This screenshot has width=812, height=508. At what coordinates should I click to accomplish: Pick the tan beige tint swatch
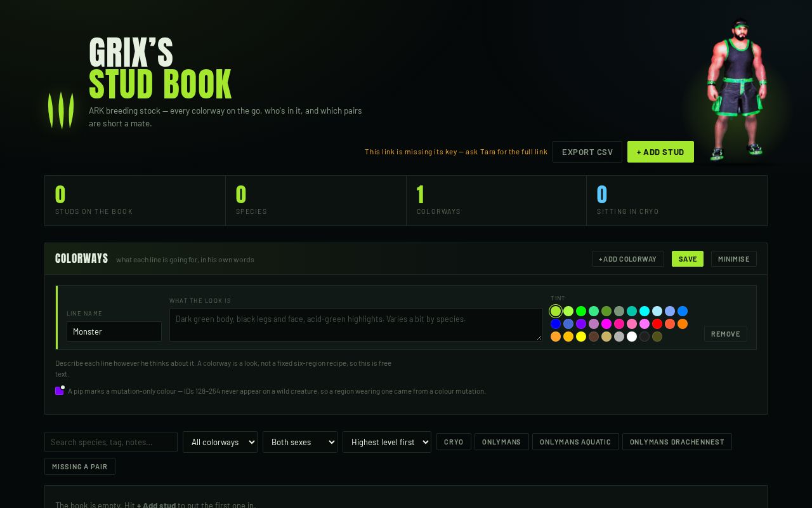pyautogui.click(x=606, y=337)
